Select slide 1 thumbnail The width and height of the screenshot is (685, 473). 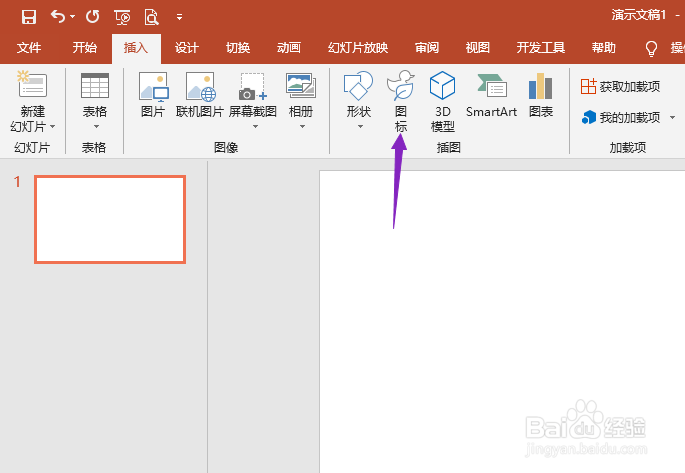click(x=110, y=219)
